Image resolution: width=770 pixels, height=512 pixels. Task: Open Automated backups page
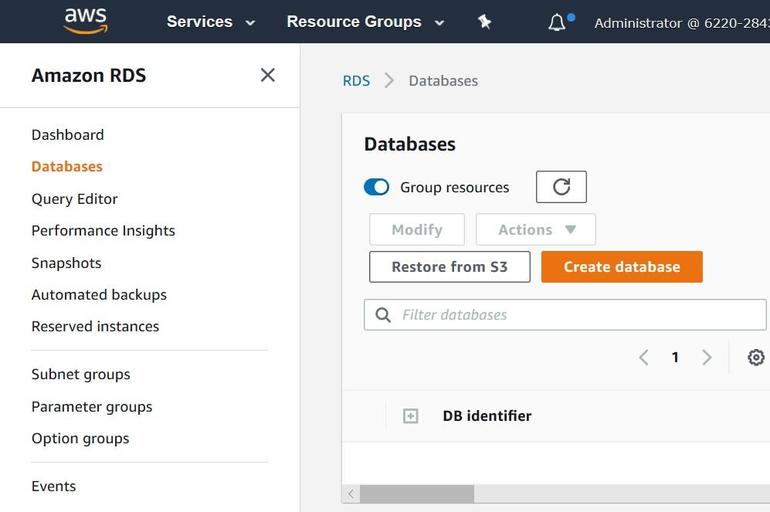pyautogui.click(x=99, y=295)
